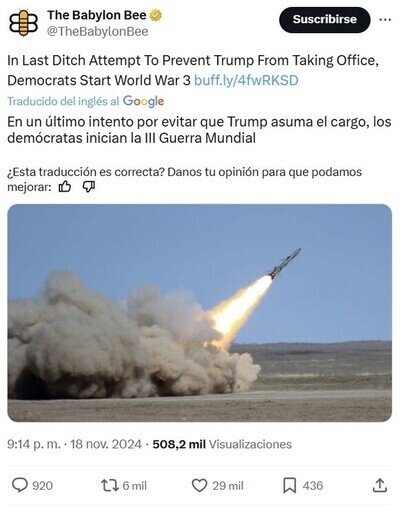Open the missile launch image
Screen dimensions: 400x511
[x=200, y=313]
